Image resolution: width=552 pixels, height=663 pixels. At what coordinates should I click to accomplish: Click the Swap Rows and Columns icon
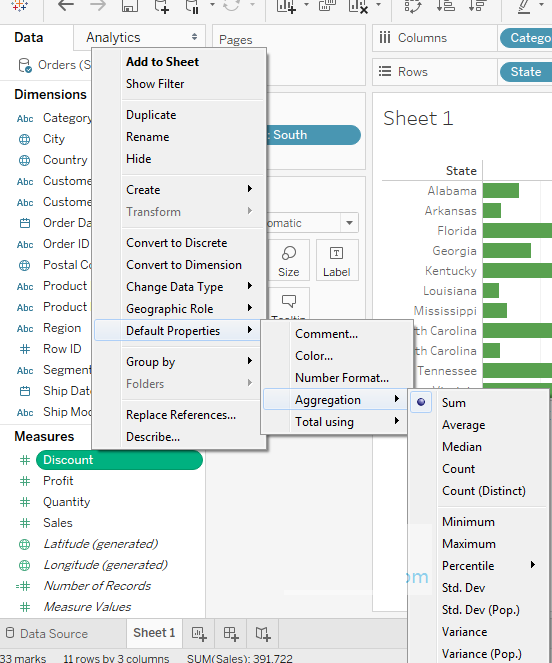coord(412,6)
